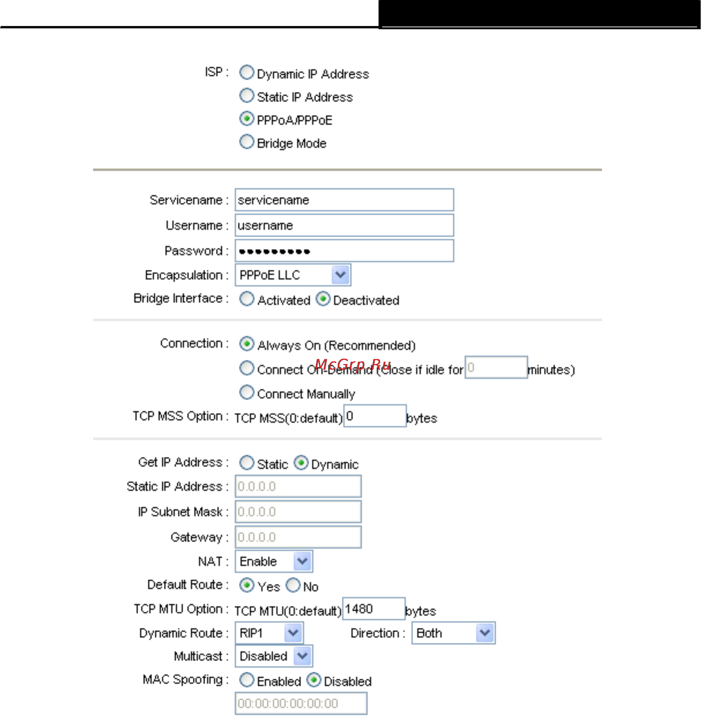Choose Always On (Recommended) connection
Image resolution: width=701 pixels, height=728 pixels.
(247, 344)
